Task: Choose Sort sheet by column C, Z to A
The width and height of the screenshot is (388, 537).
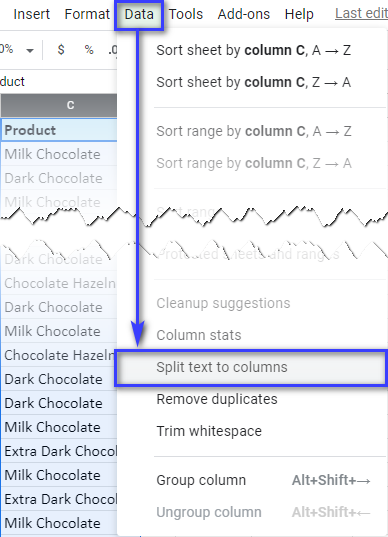Action: 253,82
